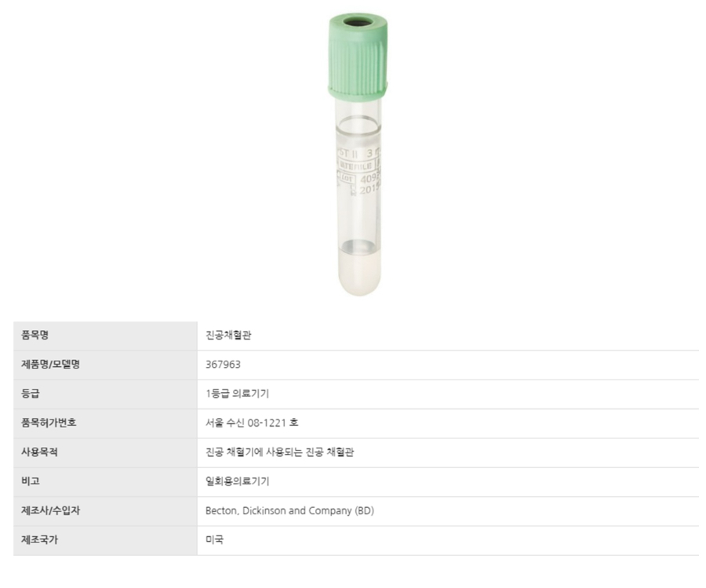Click the 제품명/모델명 header cell
Screen dimensions: 706x588
pos(50,365)
